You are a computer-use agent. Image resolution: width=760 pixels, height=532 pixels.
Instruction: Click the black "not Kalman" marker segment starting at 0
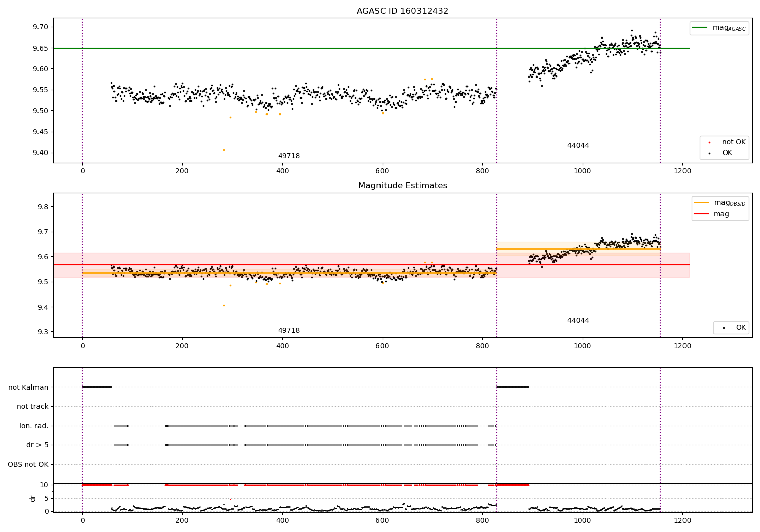coord(97,387)
